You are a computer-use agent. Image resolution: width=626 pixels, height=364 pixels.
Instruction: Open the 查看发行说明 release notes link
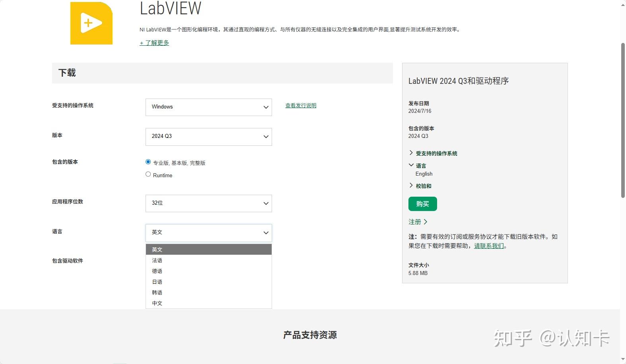301,105
